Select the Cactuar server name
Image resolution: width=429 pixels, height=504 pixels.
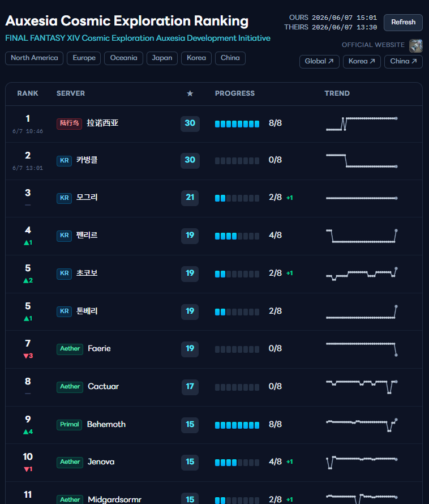click(x=104, y=387)
